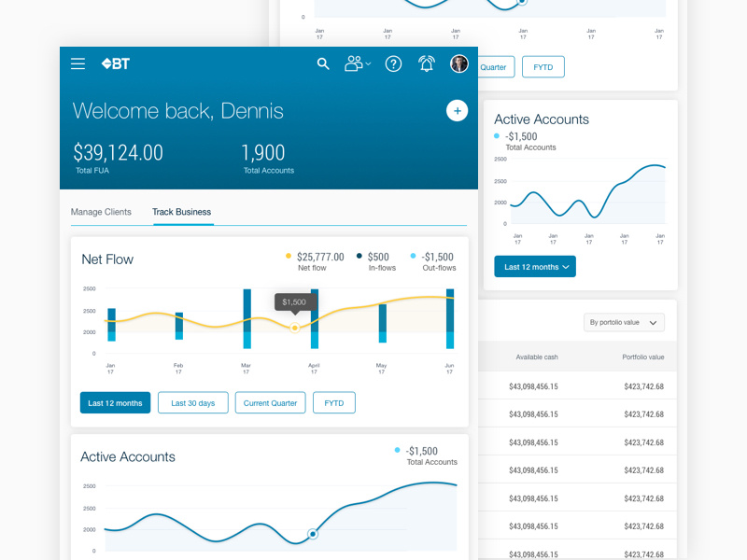This screenshot has height=560, width=747.
Task: Open the search icon
Action: [323, 64]
